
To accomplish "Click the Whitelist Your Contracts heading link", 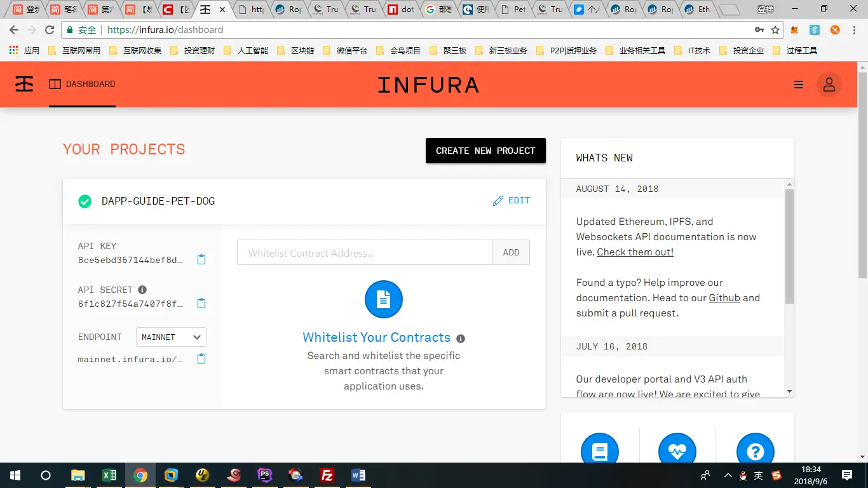I will 376,337.
